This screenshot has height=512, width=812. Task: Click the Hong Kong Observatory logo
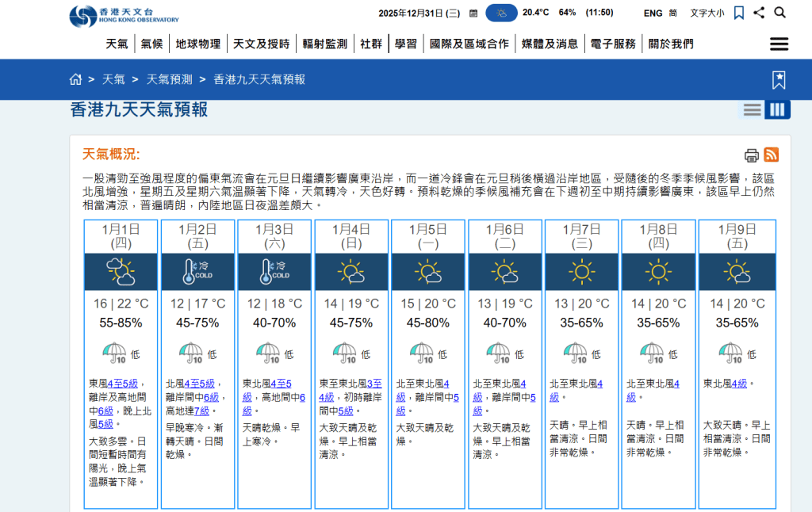coord(124,16)
